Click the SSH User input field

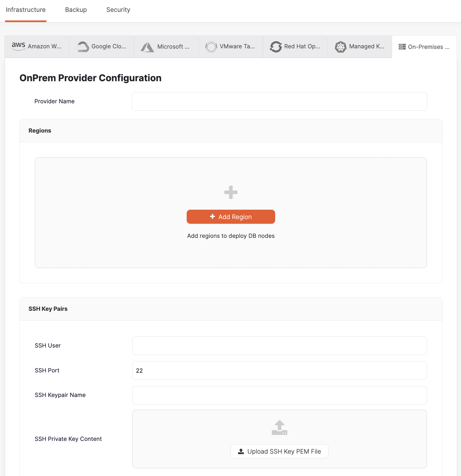pyautogui.click(x=279, y=345)
